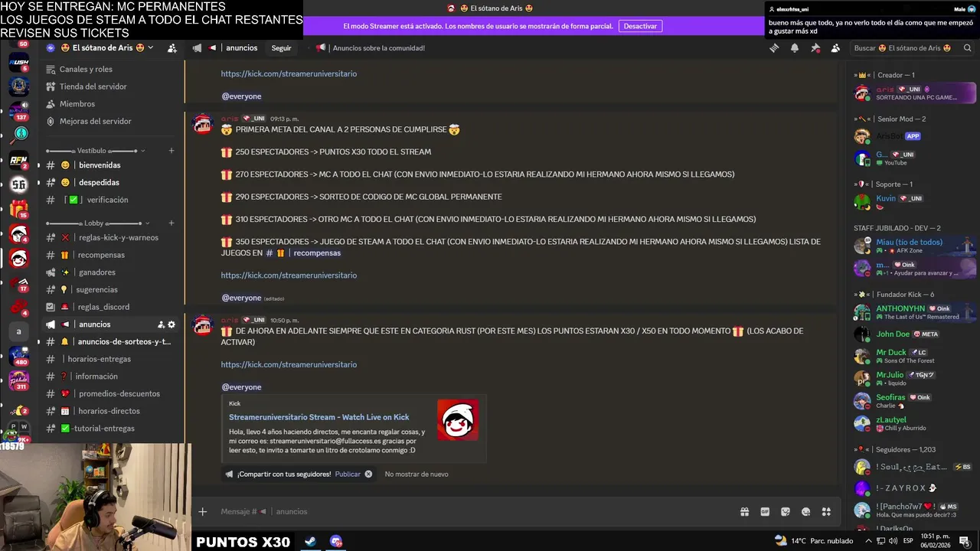
Task: Open the gift box server icon in server list
Action: point(19,209)
